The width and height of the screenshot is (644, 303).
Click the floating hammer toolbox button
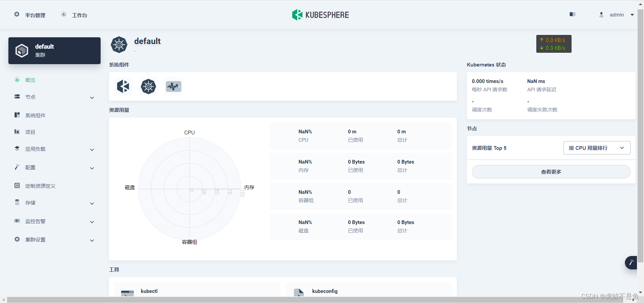[631, 262]
